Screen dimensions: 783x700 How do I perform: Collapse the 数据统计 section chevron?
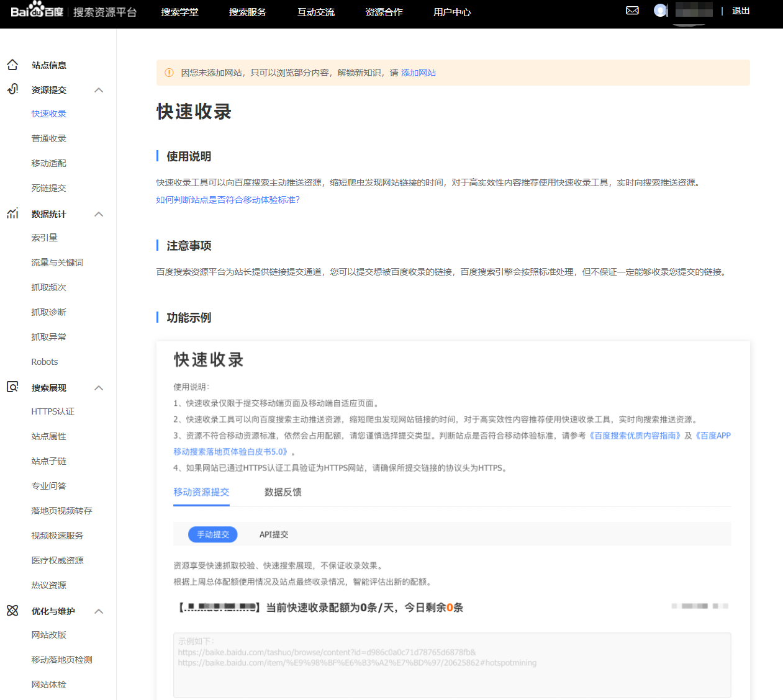99,214
